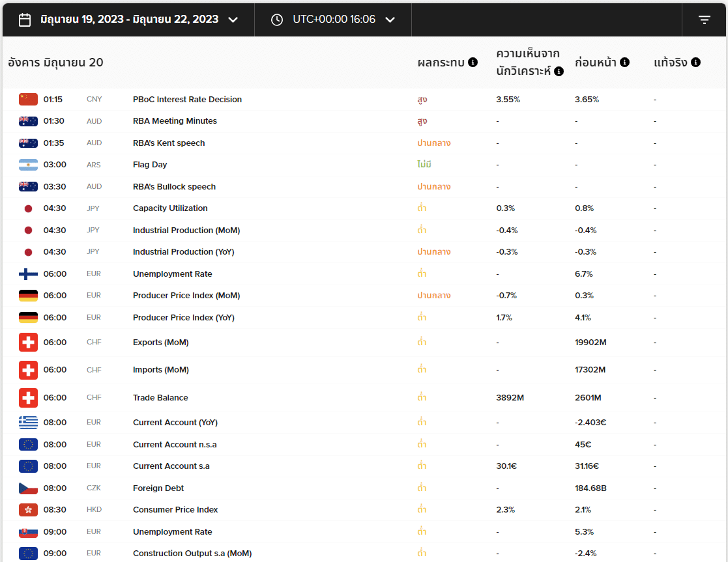Click previous 6.7% on Finland Unemployment Rate

583,274
